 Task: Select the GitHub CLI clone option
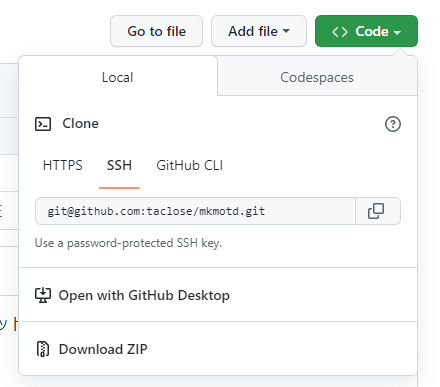[x=190, y=165]
